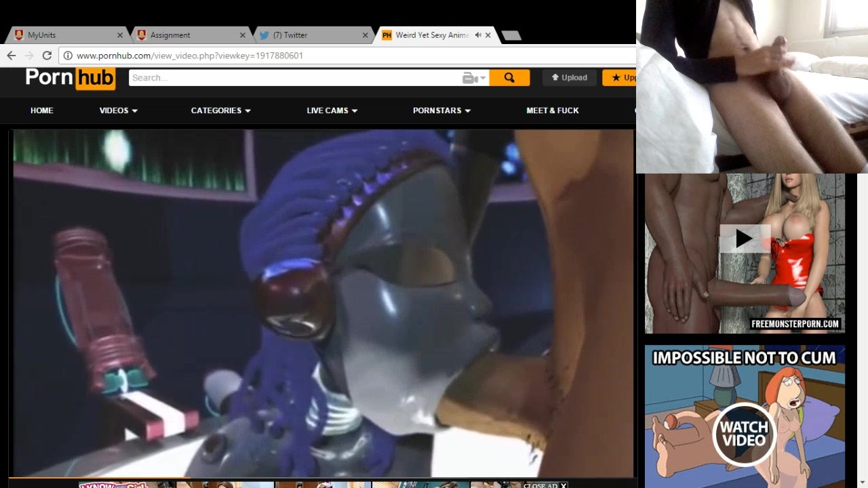Image resolution: width=868 pixels, height=488 pixels.
Task: Click the Upload button
Action: tap(569, 78)
